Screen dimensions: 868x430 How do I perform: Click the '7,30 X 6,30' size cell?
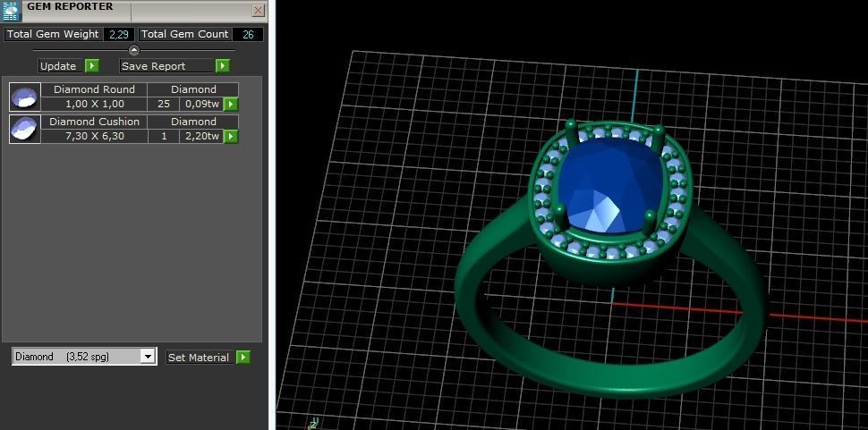pyautogui.click(x=94, y=136)
